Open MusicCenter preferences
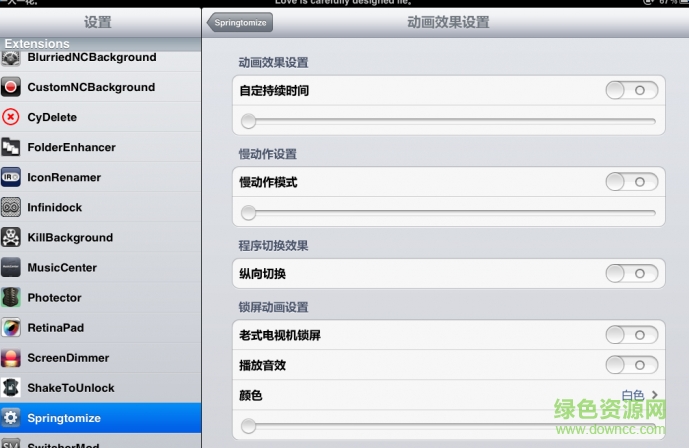 [x=101, y=267]
